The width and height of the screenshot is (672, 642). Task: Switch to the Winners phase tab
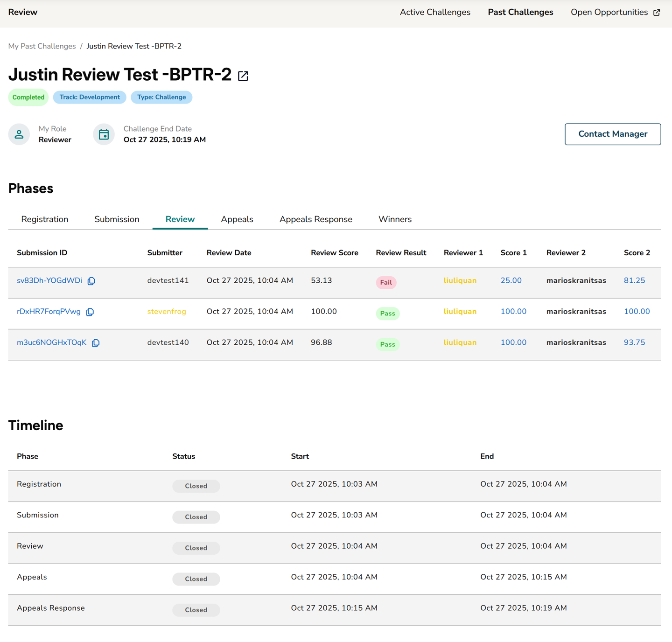point(395,219)
